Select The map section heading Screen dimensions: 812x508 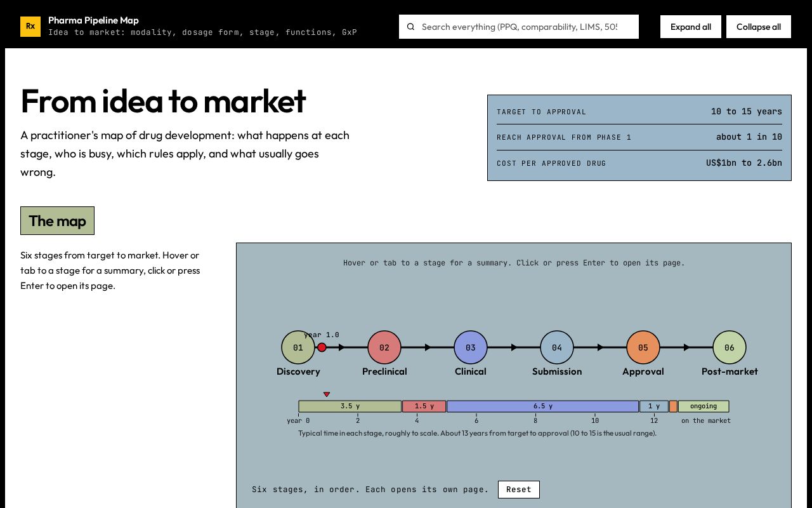(57, 221)
